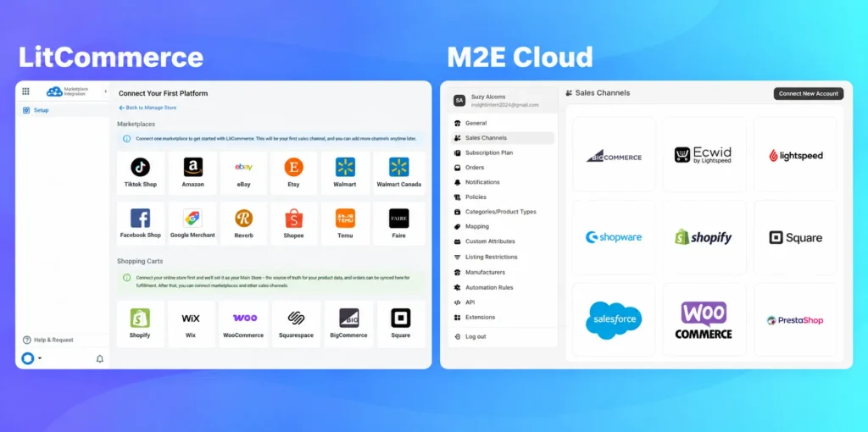This screenshot has height=432, width=868.
Task: Select the Salesforce channel card
Action: coord(614,319)
